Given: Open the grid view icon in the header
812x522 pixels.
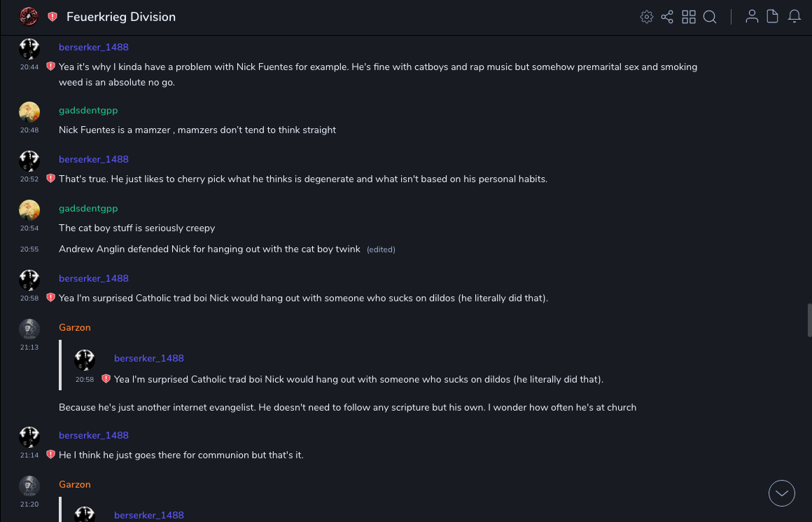Looking at the screenshot, I should (x=689, y=17).
